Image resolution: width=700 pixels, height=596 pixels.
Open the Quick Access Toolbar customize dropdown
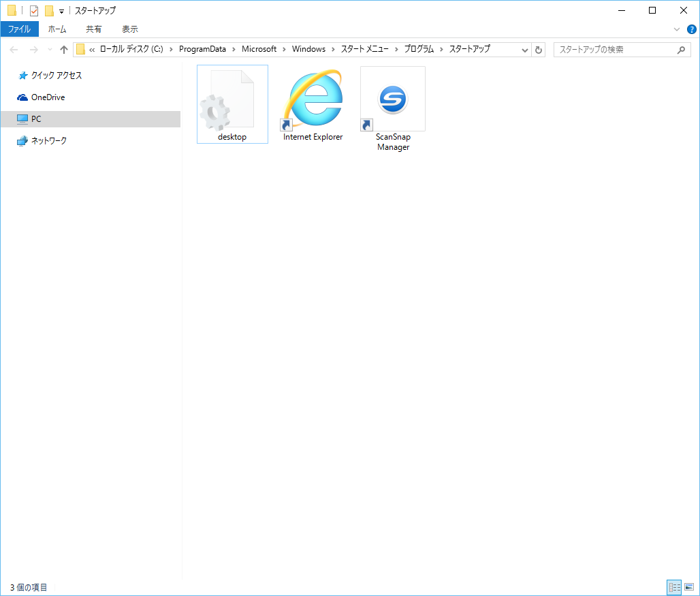61,11
